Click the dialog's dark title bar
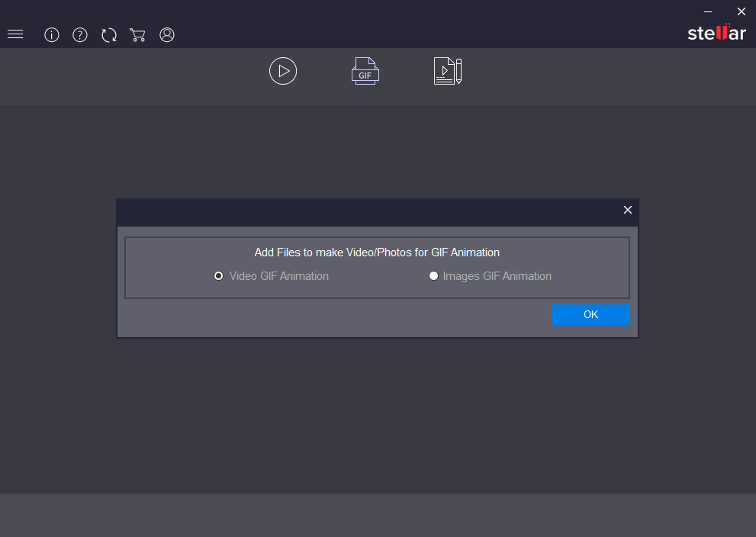Screen dimensions: 756x537 point(366,211)
